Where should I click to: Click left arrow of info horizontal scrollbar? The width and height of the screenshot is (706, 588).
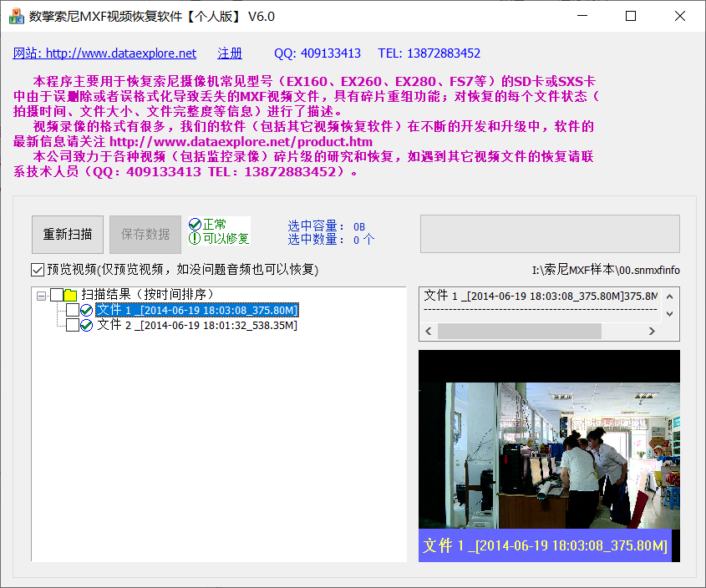click(x=429, y=332)
